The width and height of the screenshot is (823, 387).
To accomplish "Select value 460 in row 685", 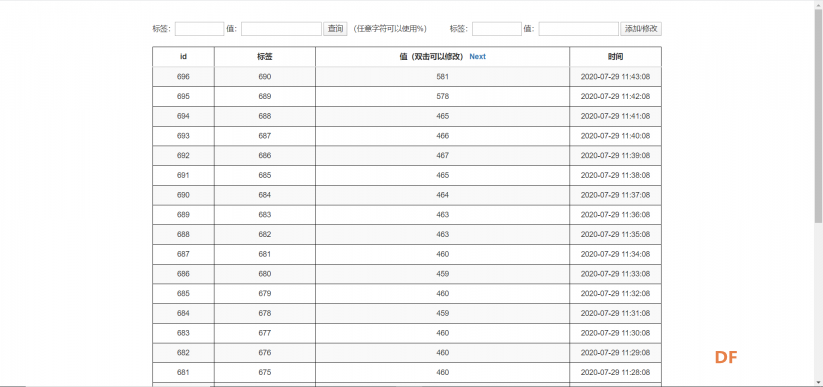I will tap(442, 294).
